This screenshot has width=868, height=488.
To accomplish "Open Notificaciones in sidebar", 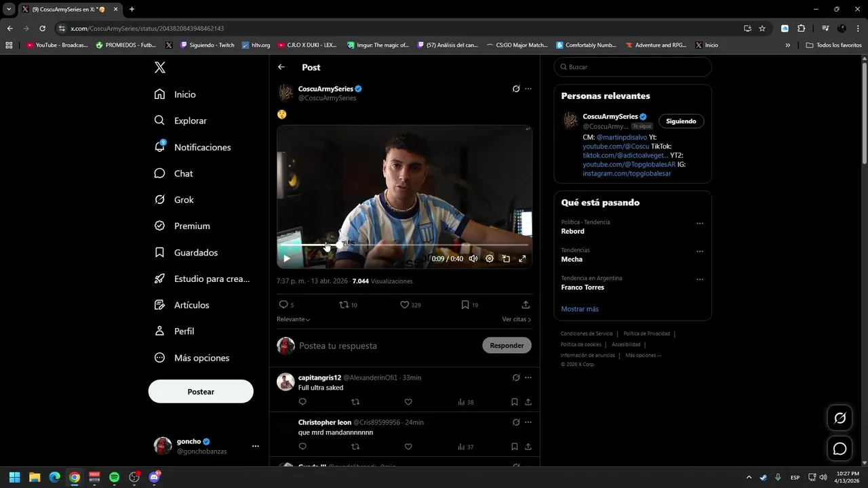I will [193, 147].
